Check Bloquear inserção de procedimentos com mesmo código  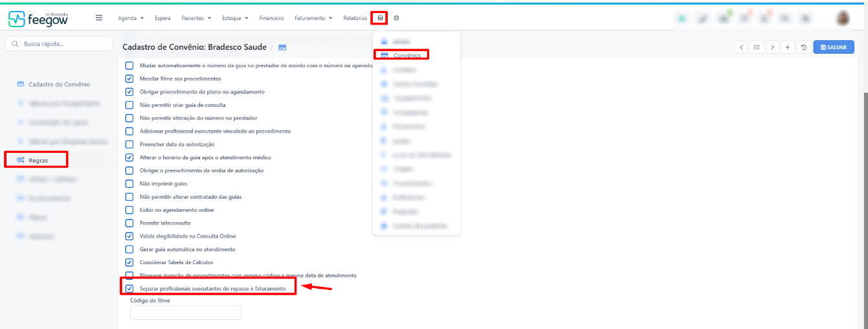(x=129, y=275)
